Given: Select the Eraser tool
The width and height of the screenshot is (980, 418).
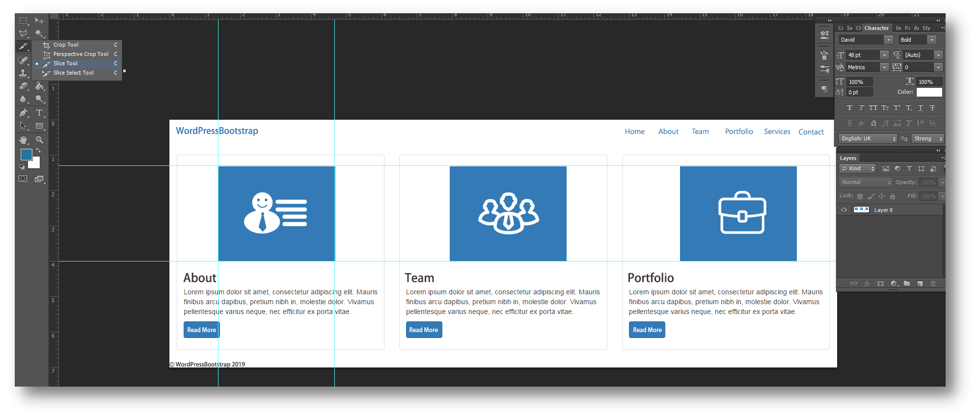Looking at the screenshot, I should [23, 86].
